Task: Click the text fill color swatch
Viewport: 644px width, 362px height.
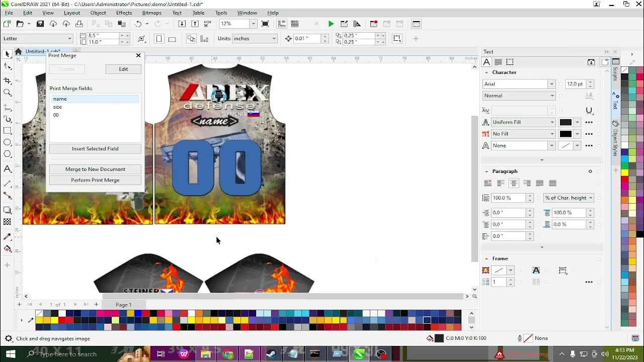Action: tap(566, 122)
